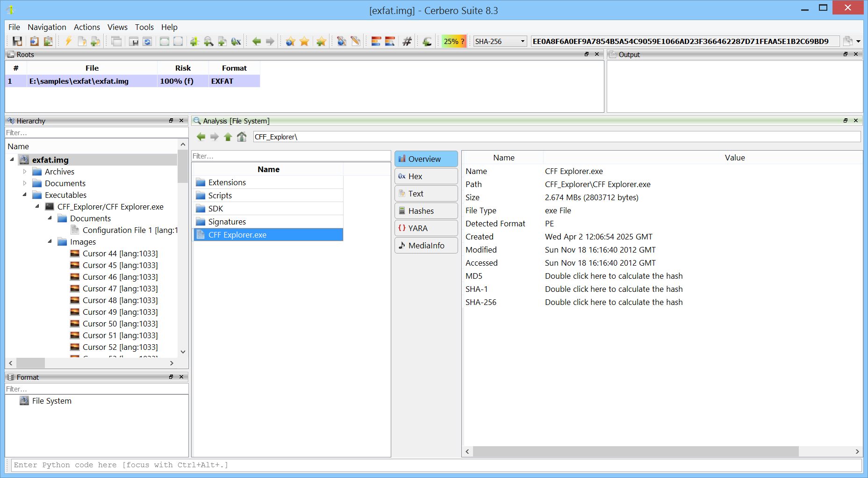Click the magnifier search toolbar icon
This screenshot has height=478, width=868.
(x=208, y=41)
